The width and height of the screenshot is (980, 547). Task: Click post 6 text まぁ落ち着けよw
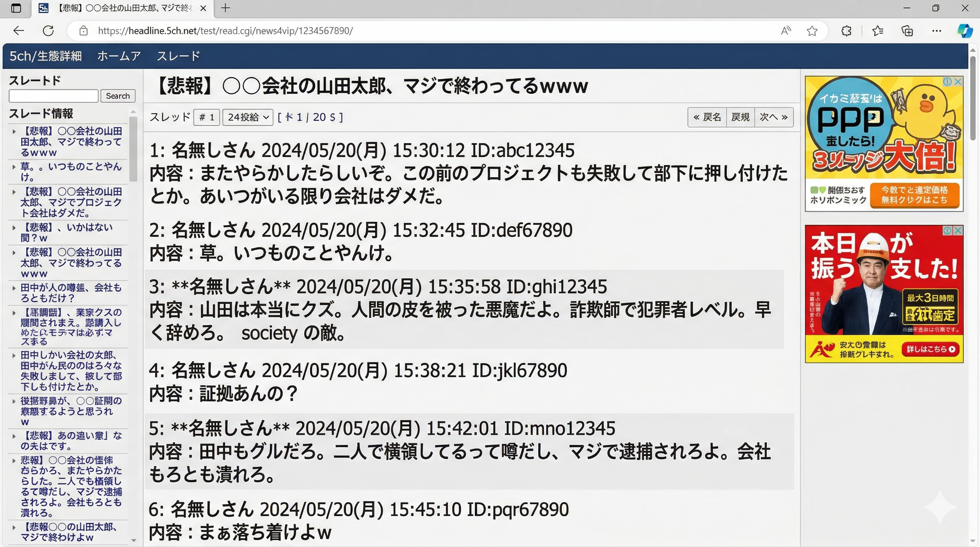click(x=265, y=532)
